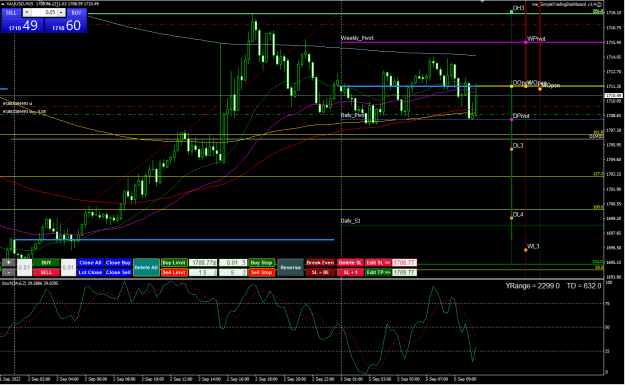Click the Buy Limit button
Screen dimensions: 625x385
(x=174, y=263)
